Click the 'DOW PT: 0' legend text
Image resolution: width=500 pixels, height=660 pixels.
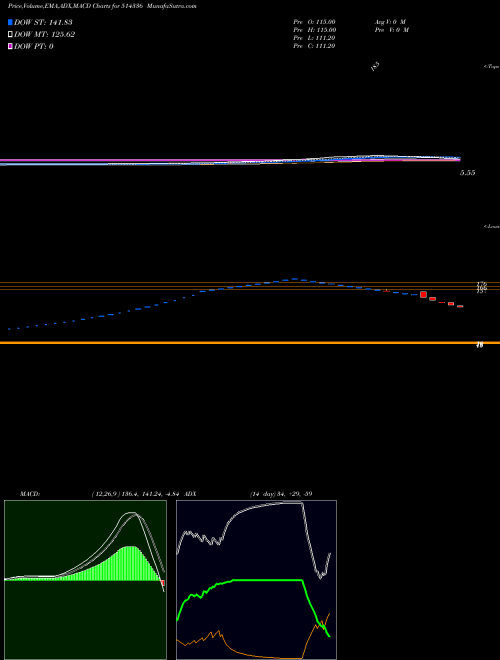[34, 46]
